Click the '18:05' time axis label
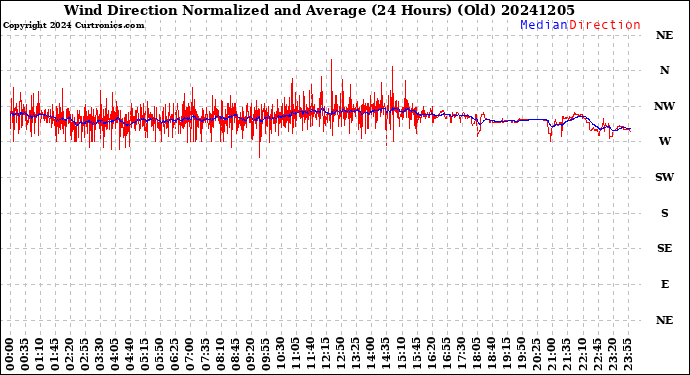Screen dimensions: 690x375 [x=476, y=354]
